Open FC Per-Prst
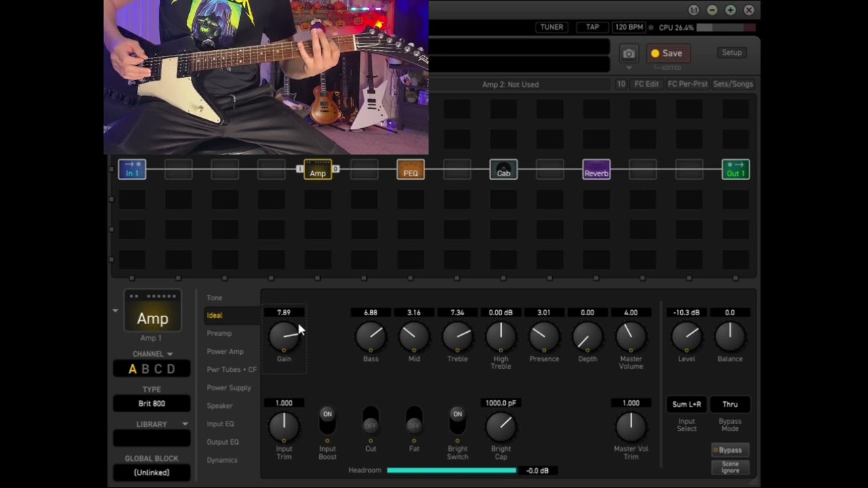This screenshot has height=488, width=868. click(688, 84)
